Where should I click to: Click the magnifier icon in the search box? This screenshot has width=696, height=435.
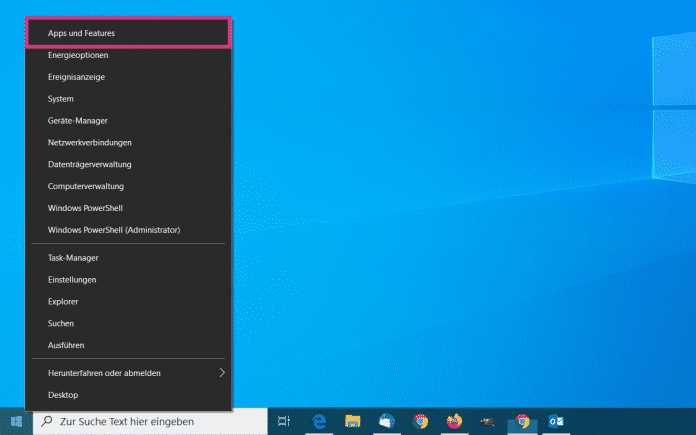(x=47, y=422)
